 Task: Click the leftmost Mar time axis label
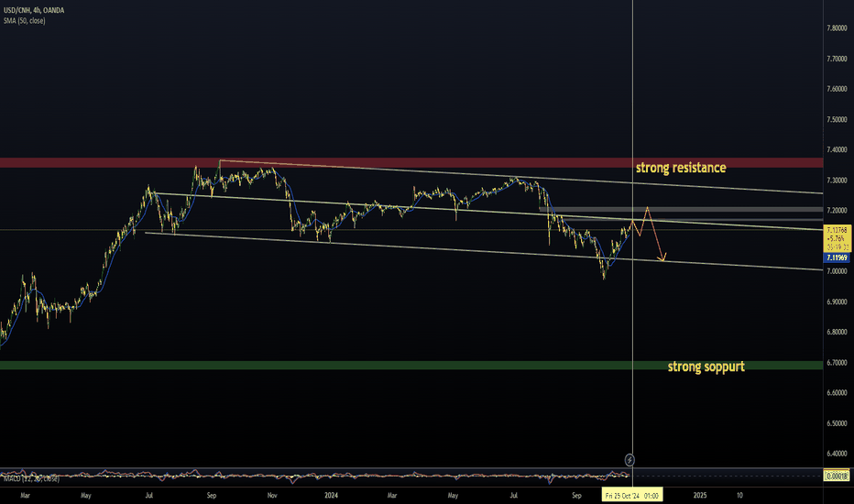[x=25, y=495]
